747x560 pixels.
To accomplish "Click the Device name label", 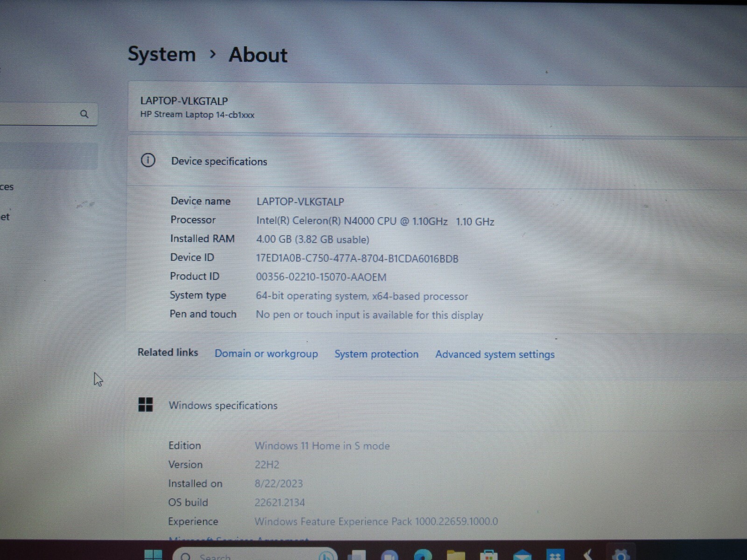I will click(x=200, y=201).
